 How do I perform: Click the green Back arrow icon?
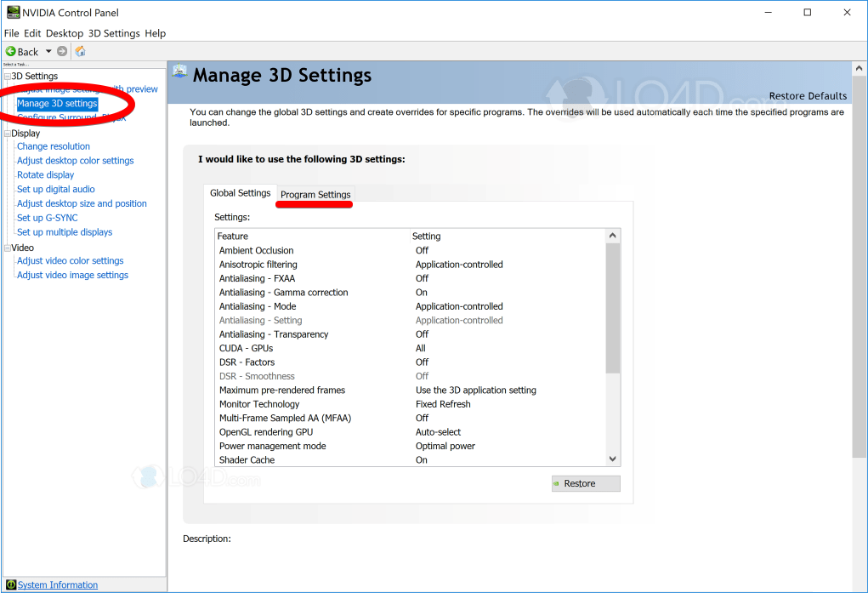pyautogui.click(x=10, y=52)
